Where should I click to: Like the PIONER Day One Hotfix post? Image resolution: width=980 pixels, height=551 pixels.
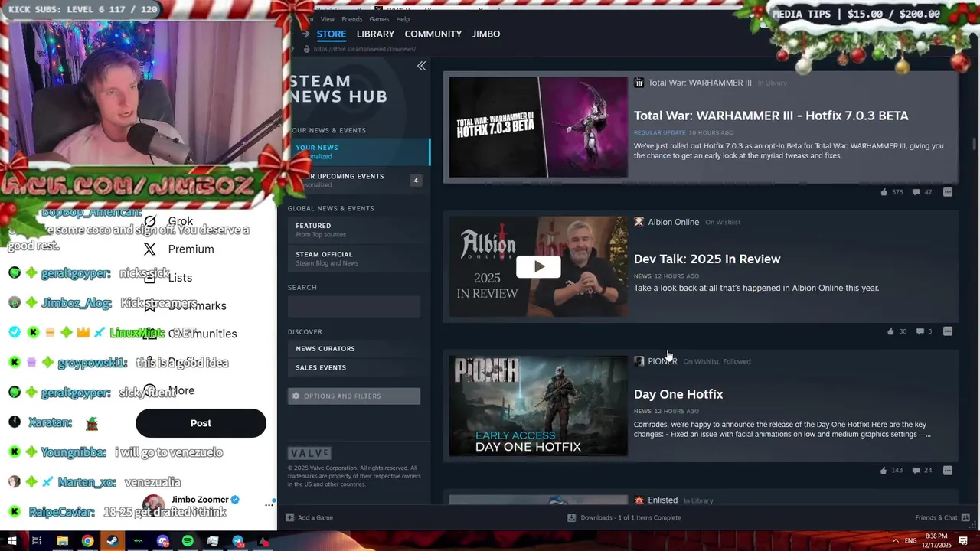point(884,471)
